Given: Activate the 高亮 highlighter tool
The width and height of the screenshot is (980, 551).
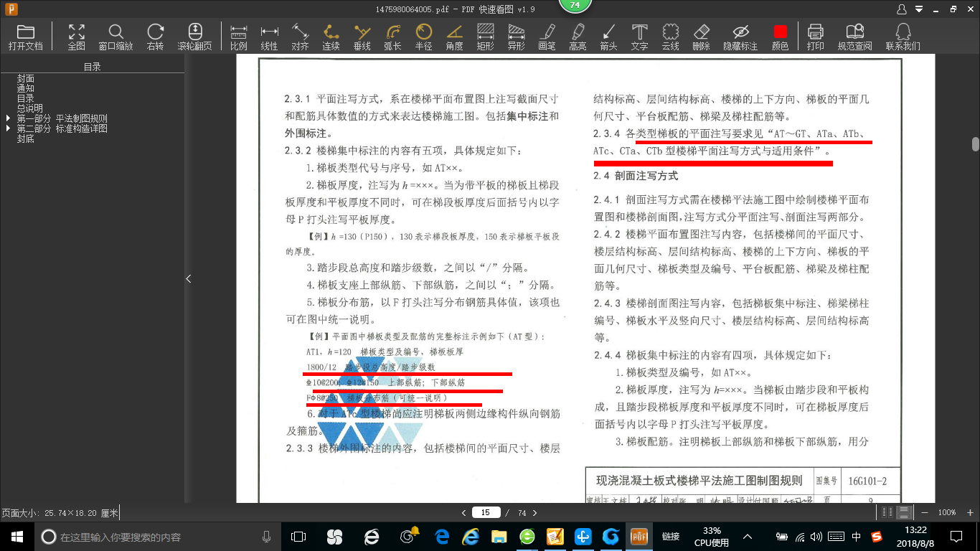Looking at the screenshot, I should coord(578,37).
